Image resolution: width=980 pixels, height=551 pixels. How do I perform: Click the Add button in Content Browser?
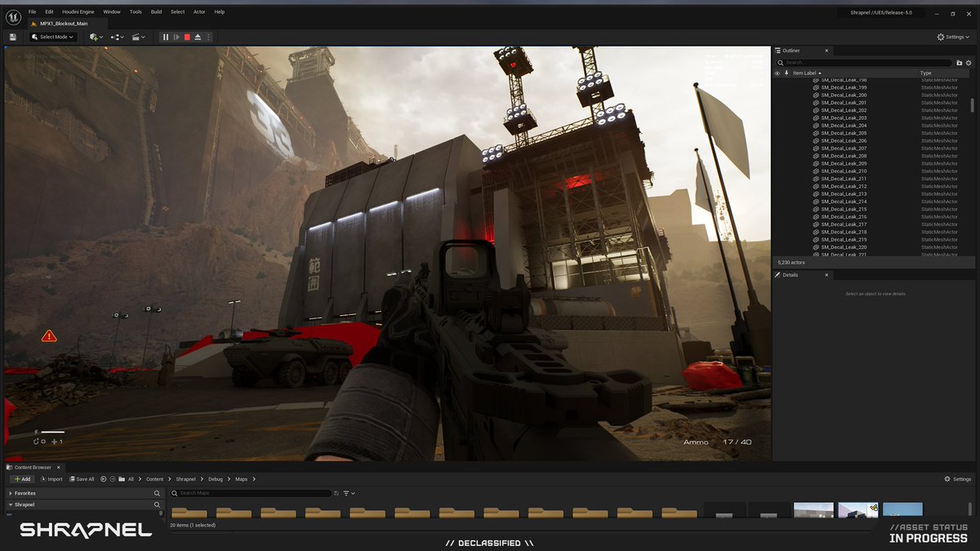(22, 479)
